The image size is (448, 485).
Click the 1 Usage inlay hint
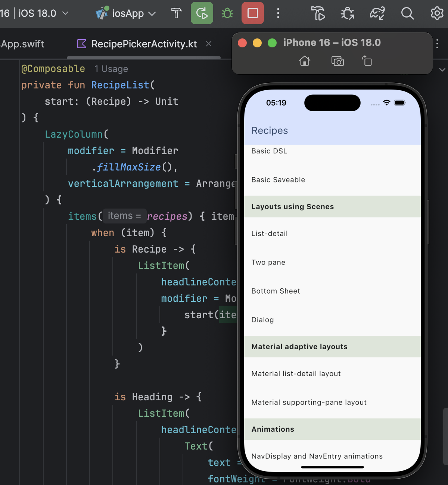tap(111, 69)
